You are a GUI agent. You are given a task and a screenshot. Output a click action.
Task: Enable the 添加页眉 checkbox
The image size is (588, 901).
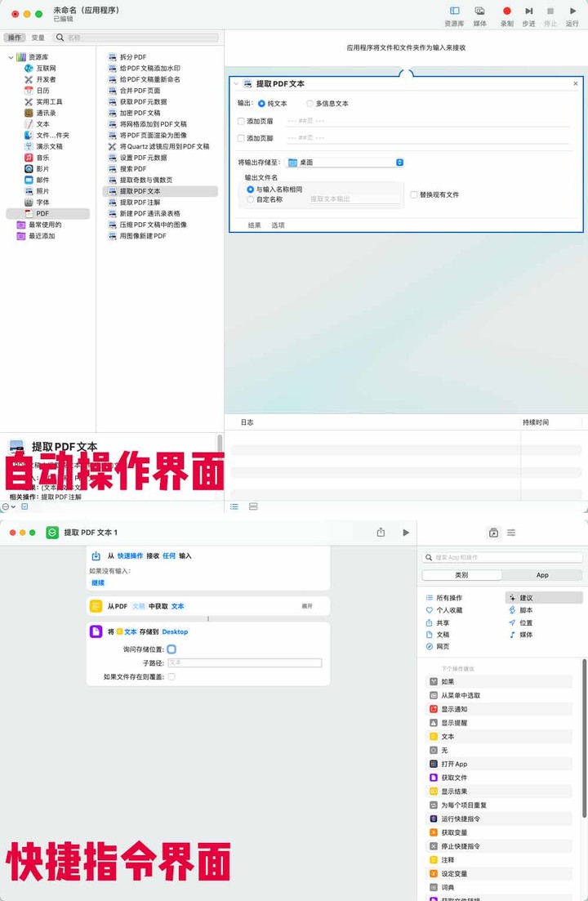(x=241, y=121)
